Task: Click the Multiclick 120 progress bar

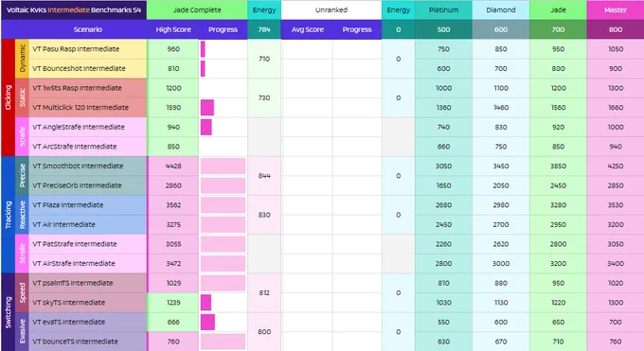Action: pos(207,108)
